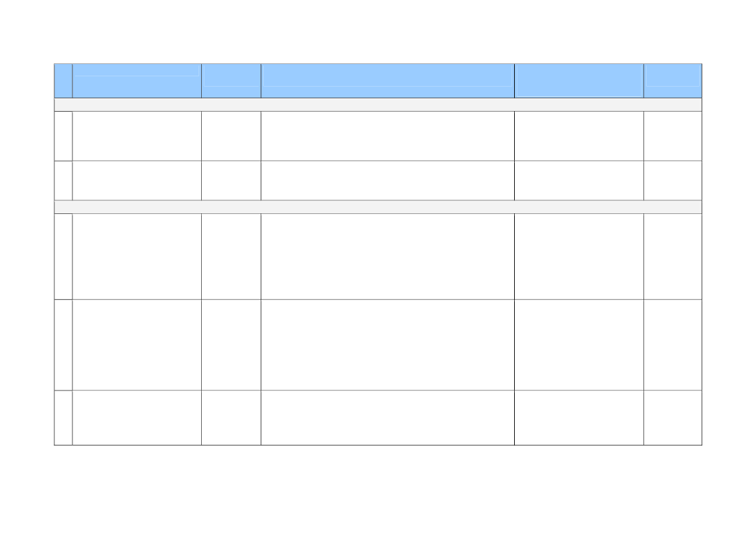Select widest cell in bottom white row

click(x=387, y=418)
